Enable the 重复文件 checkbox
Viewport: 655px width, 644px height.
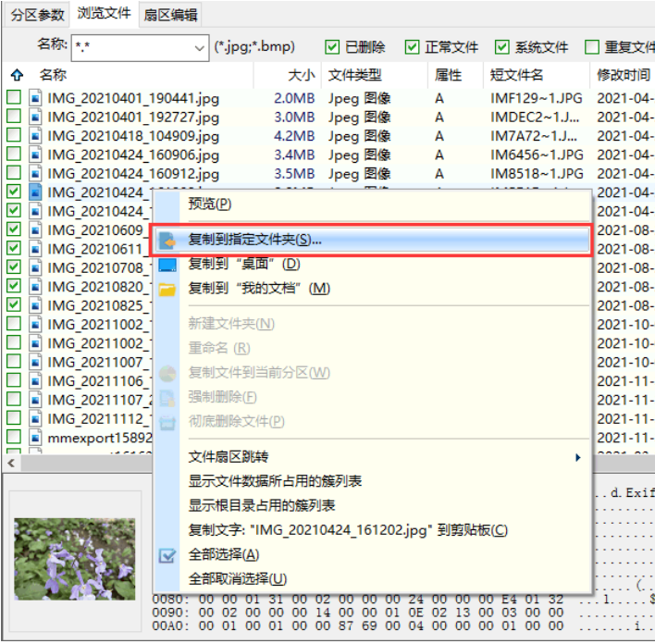pos(592,47)
